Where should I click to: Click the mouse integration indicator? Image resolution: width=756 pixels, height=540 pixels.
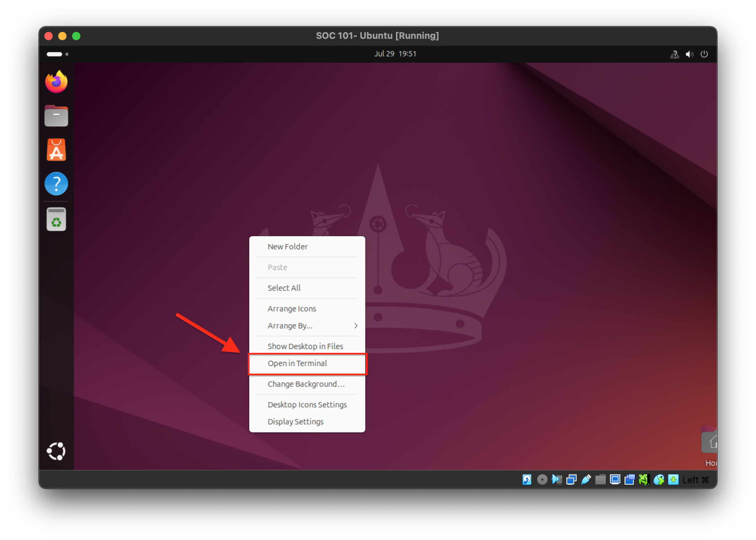pos(659,479)
